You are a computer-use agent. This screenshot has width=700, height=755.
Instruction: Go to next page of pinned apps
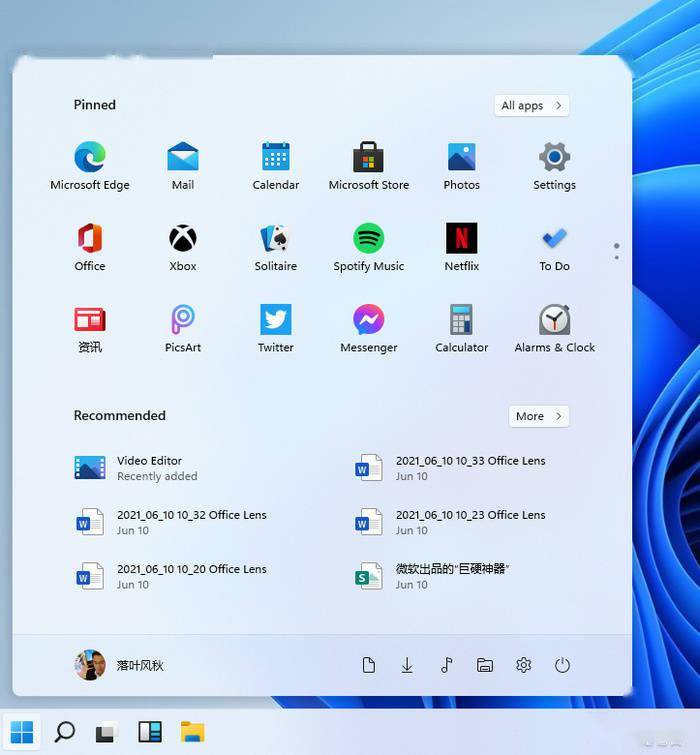[616, 257]
